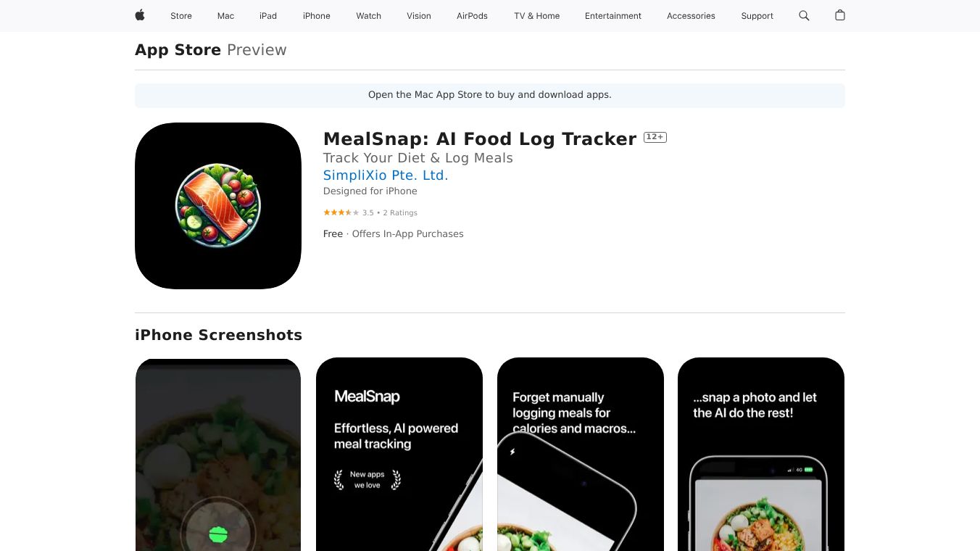Open the Mac menu item

(x=226, y=16)
